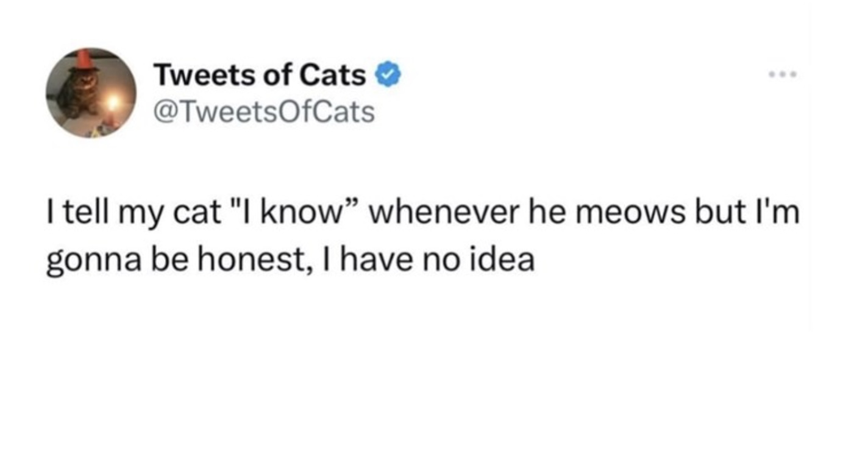Click the orange party hat in avatar
Screen dimensions: 868x465
click(x=84, y=59)
